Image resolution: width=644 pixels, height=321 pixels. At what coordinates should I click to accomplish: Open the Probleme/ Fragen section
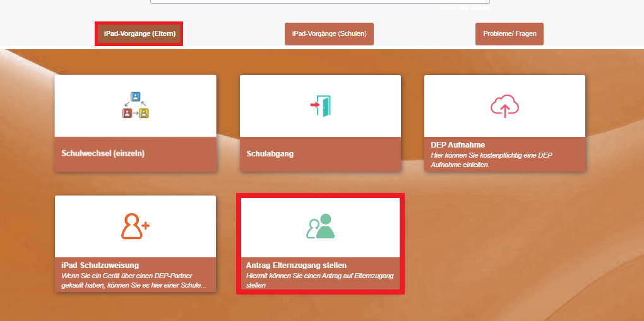[x=509, y=34]
